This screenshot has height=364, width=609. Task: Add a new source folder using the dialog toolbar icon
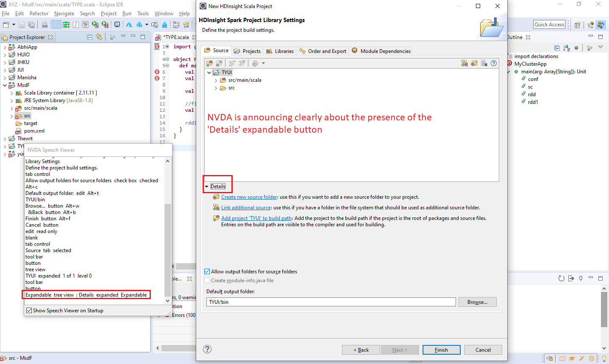tap(210, 63)
